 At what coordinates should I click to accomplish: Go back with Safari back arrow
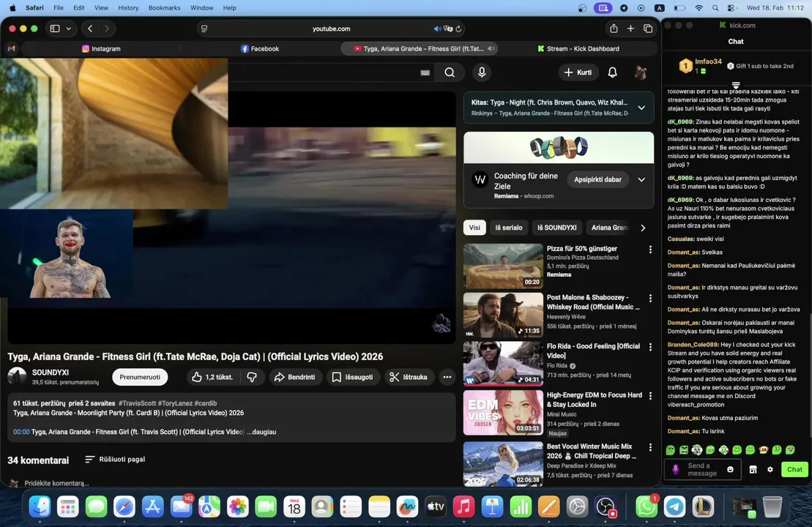[90, 29]
